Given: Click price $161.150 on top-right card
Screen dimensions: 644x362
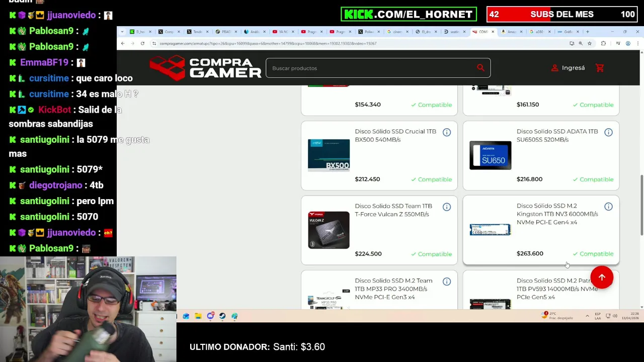Looking at the screenshot, I should [528, 105].
